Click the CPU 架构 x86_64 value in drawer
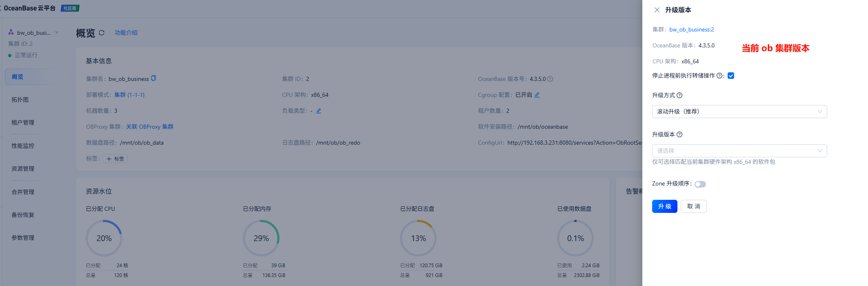868x286 pixels. click(x=690, y=61)
